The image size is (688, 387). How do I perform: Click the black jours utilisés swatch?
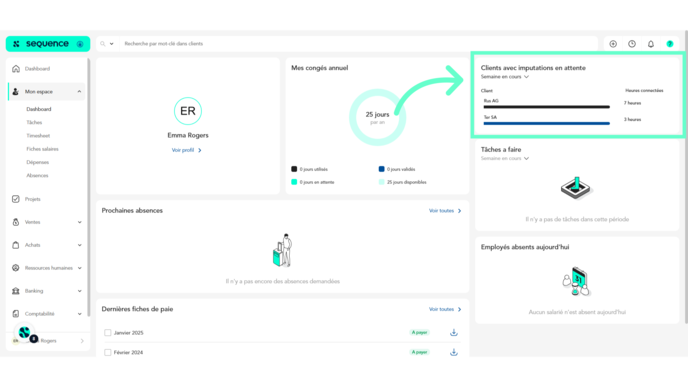point(294,169)
